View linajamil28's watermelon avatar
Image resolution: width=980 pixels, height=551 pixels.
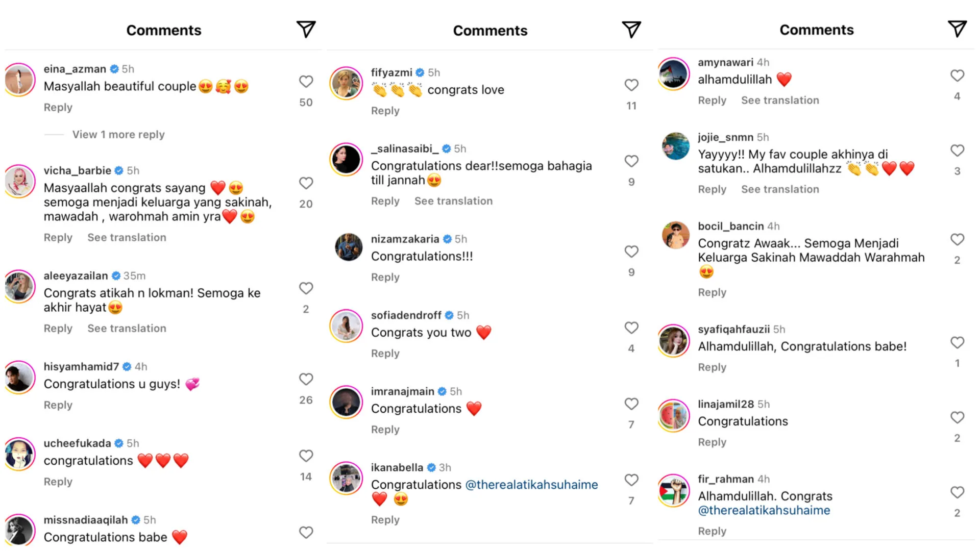tap(673, 416)
